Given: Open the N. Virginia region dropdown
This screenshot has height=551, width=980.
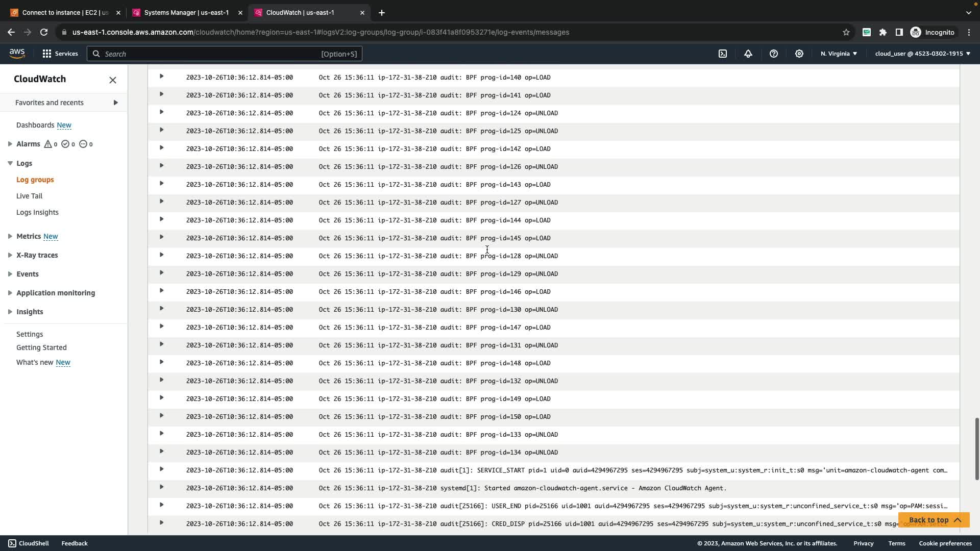Looking at the screenshot, I should (839, 54).
